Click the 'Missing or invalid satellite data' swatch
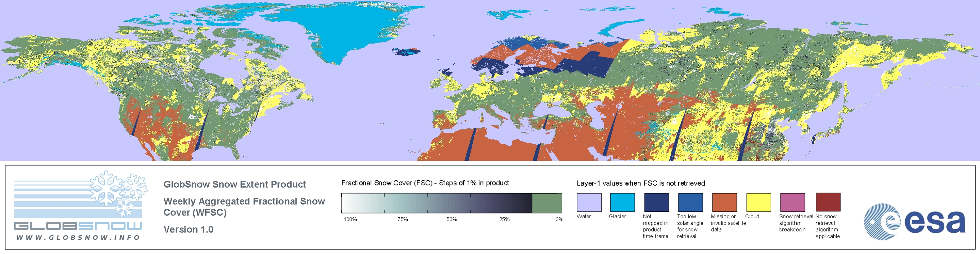 click(x=724, y=202)
